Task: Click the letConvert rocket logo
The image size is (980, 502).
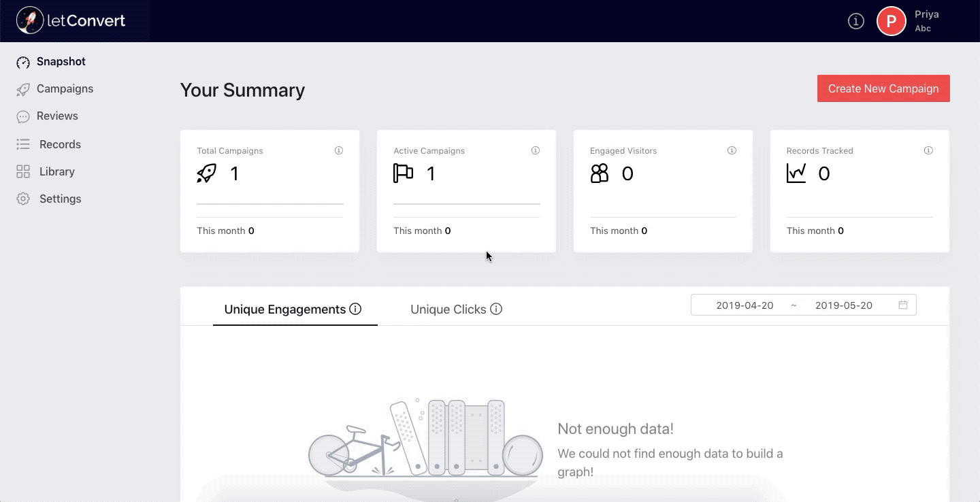Action: coord(29,20)
